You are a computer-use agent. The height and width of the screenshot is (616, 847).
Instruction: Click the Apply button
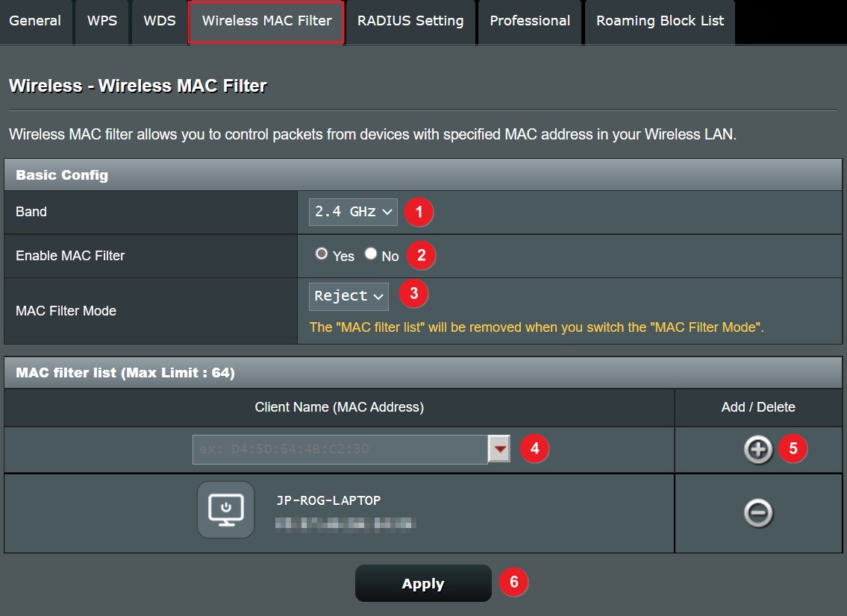pos(423,583)
